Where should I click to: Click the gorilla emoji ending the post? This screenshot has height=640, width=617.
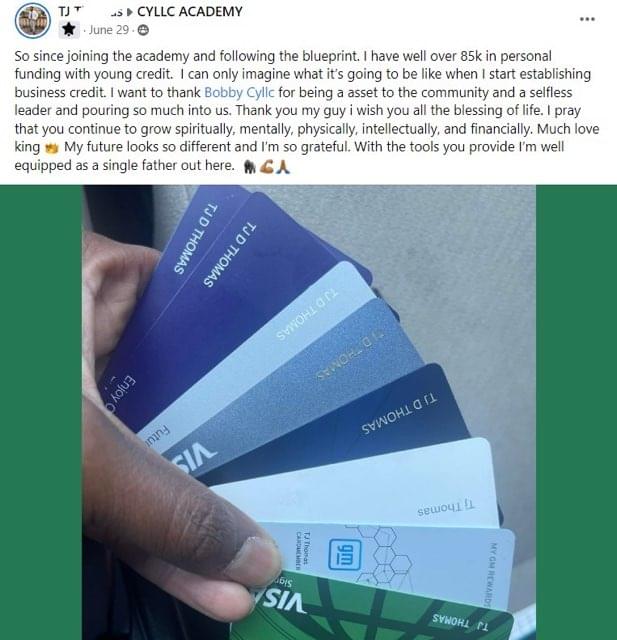(x=250, y=167)
